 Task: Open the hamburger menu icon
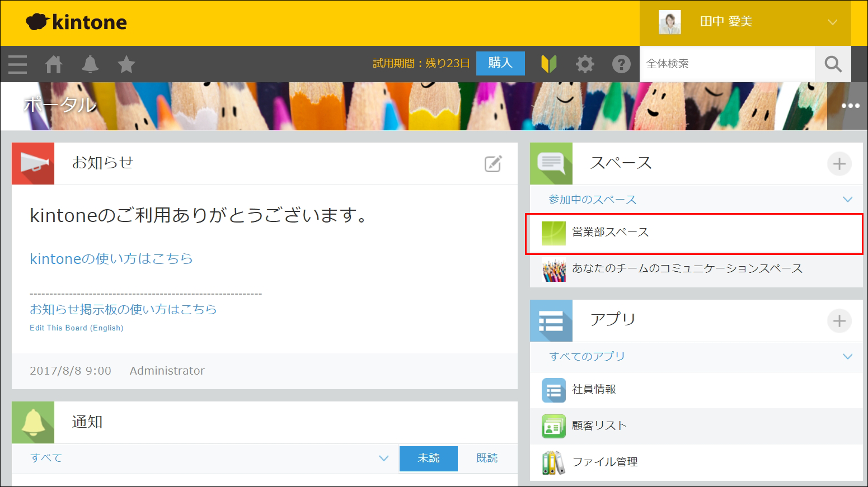[18, 64]
